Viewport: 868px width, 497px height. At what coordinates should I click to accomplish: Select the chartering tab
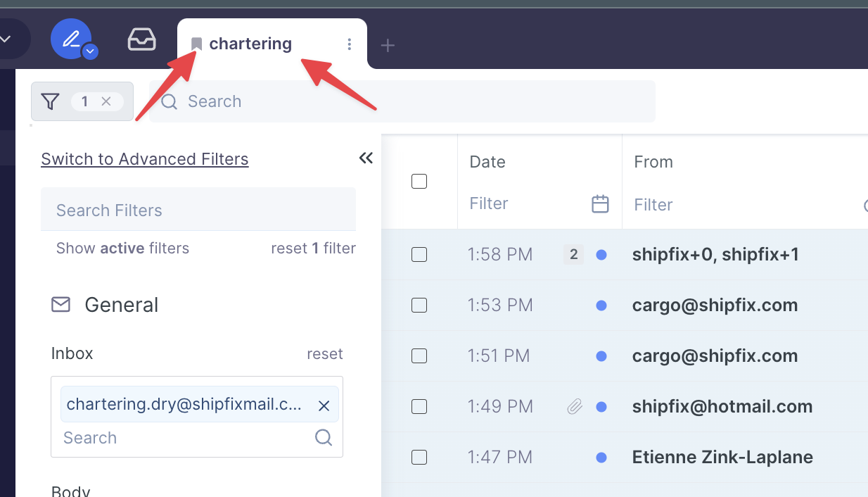tap(250, 44)
